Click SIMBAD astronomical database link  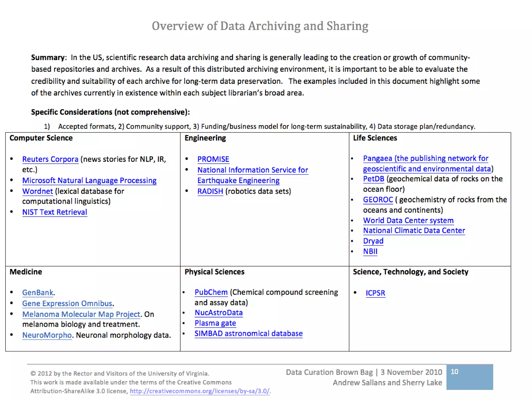tap(248, 333)
